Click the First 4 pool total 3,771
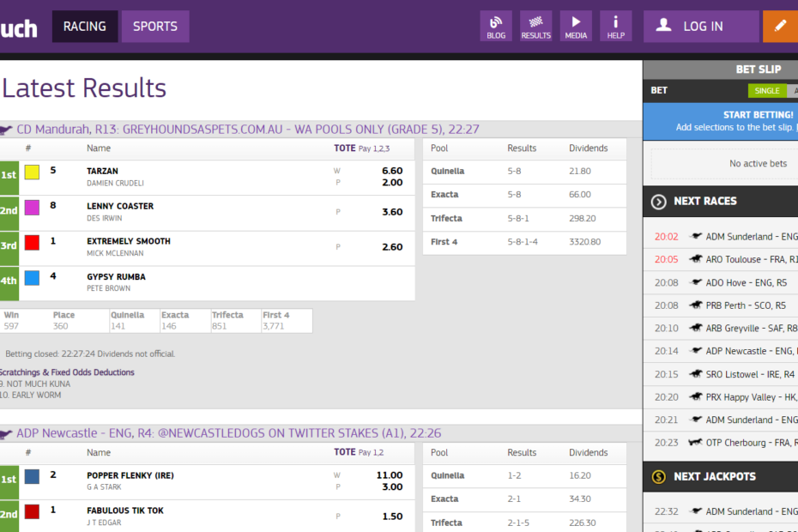The image size is (798, 532). coord(274,326)
